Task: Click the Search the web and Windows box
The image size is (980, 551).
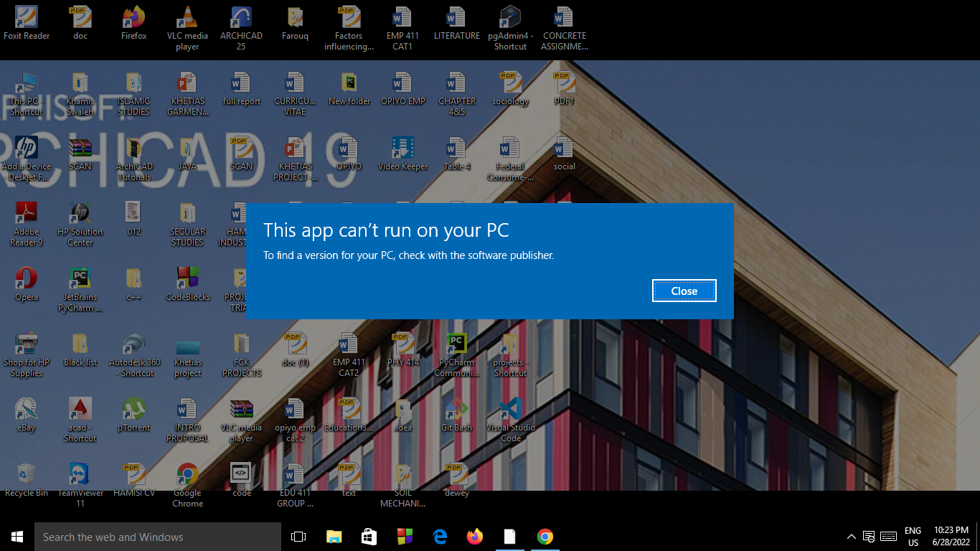Action: pyautogui.click(x=158, y=537)
